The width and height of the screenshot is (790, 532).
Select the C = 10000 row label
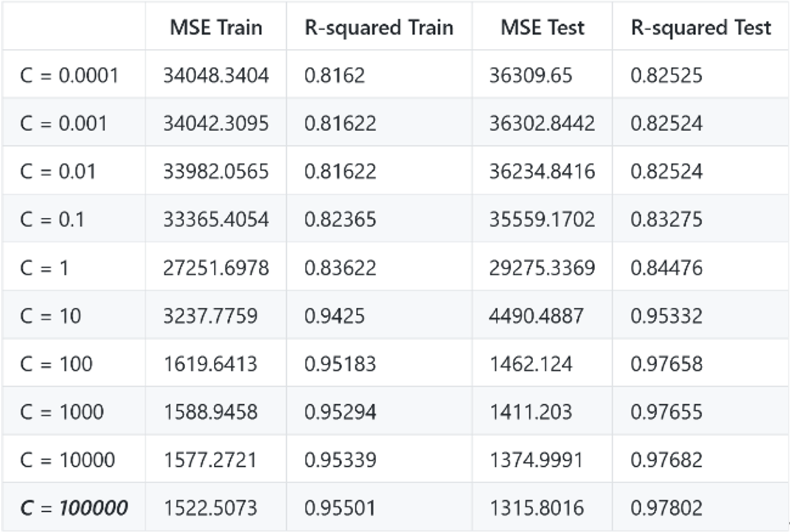click(x=68, y=460)
